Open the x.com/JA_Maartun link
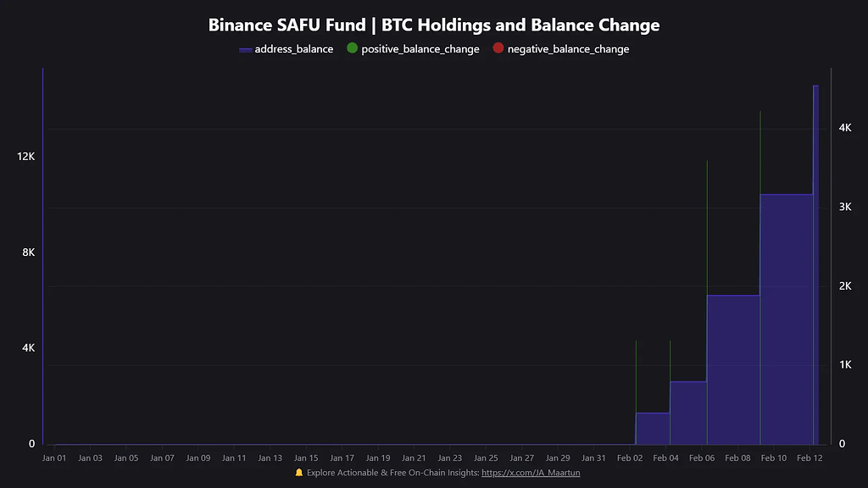This screenshot has width=868, height=488. tap(531, 473)
